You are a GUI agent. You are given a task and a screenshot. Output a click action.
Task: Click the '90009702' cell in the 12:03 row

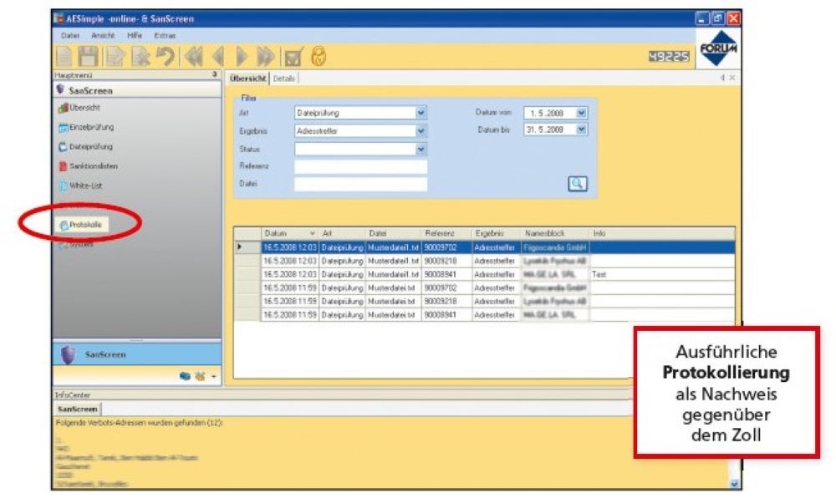(x=446, y=247)
